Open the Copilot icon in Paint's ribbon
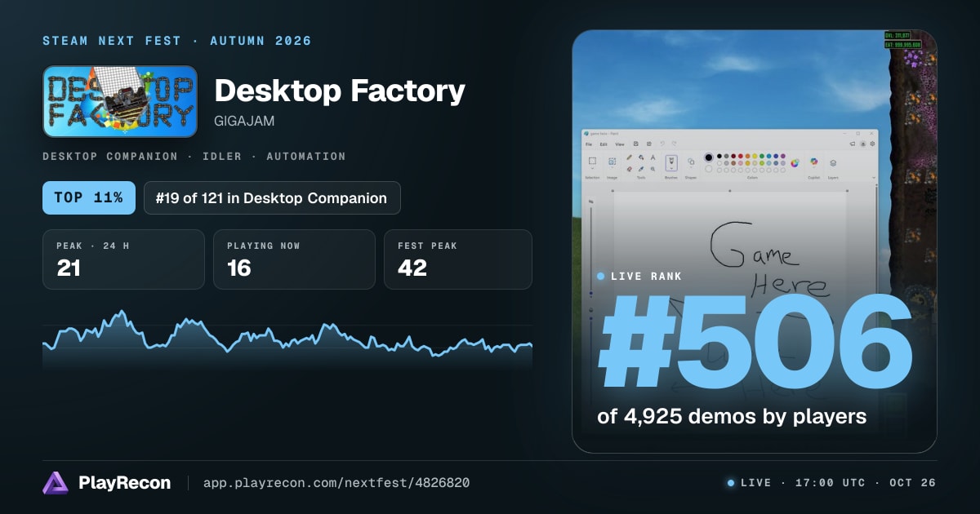The height and width of the screenshot is (514, 980). click(x=813, y=161)
